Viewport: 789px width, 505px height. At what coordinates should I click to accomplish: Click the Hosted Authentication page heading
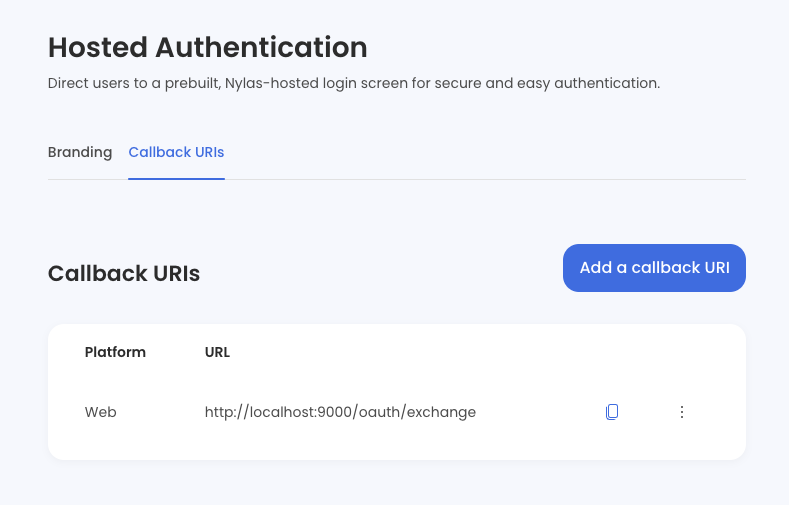pos(207,47)
